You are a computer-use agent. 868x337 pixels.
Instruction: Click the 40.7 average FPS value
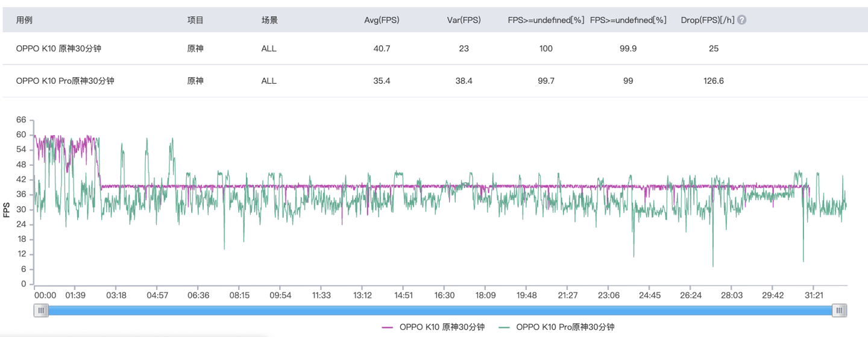point(382,48)
